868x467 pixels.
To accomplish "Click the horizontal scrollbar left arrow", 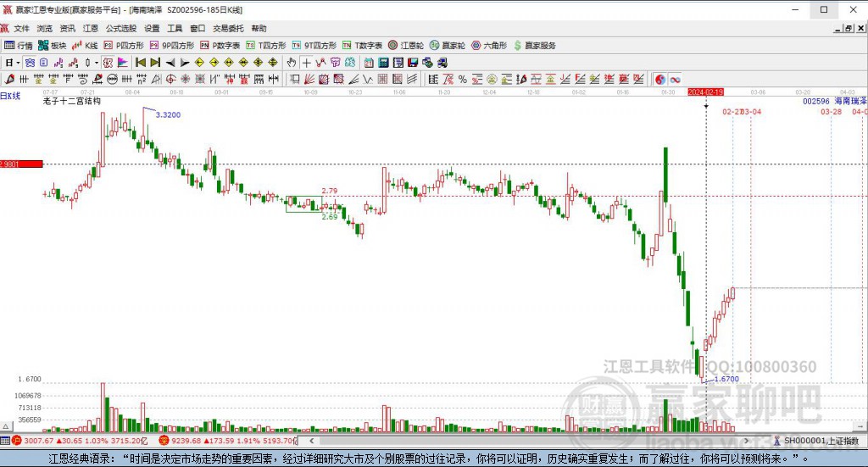I will tap(312, 441).
